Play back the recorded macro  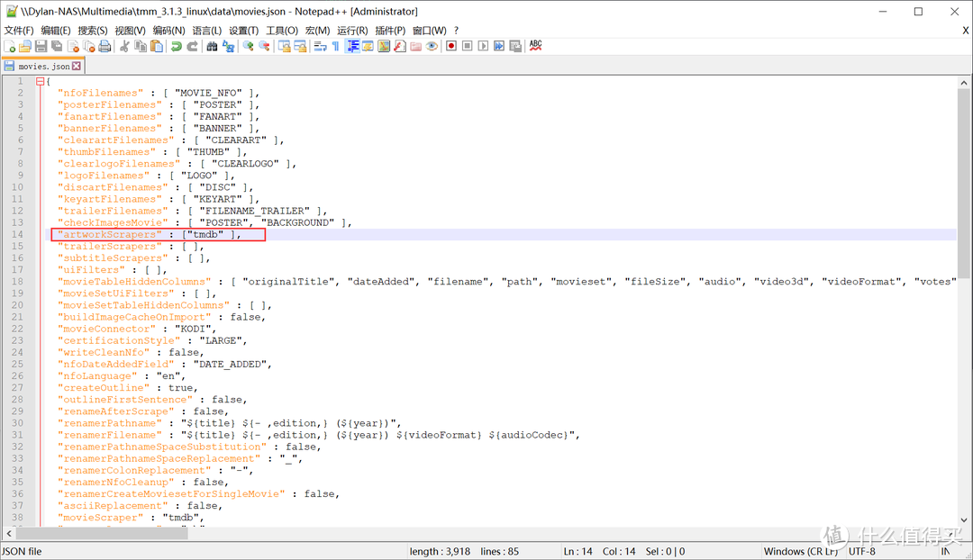point(483,46)
